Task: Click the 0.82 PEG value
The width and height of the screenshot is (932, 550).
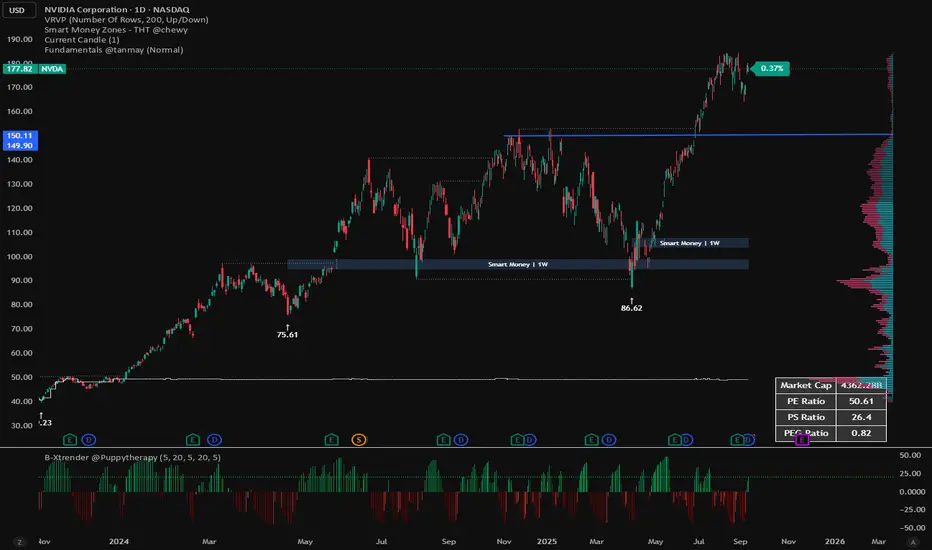Action: point(861,433)
